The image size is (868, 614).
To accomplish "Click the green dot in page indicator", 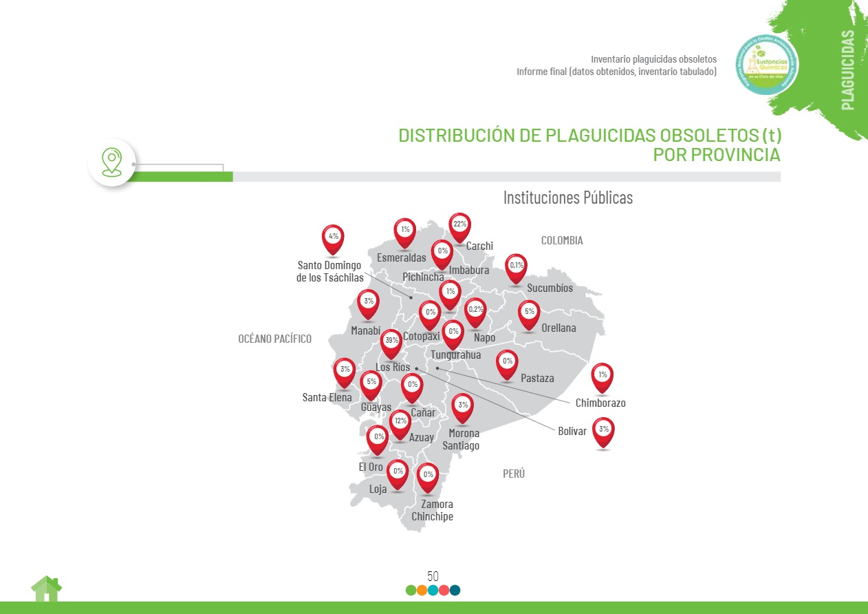I will coord(411,590).
